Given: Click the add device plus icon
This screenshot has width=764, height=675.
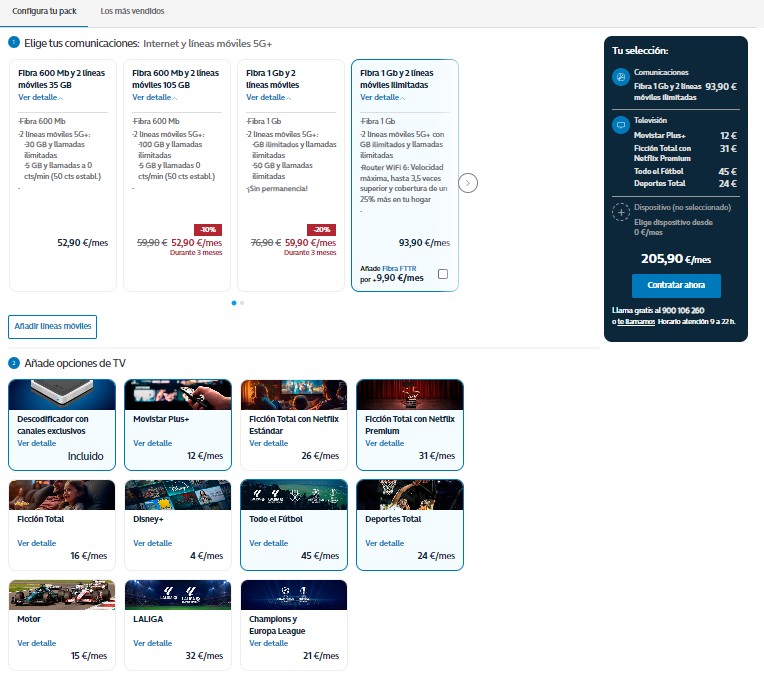Looking at the screenshot, I should pyautogui.click(x=620, y=211).
